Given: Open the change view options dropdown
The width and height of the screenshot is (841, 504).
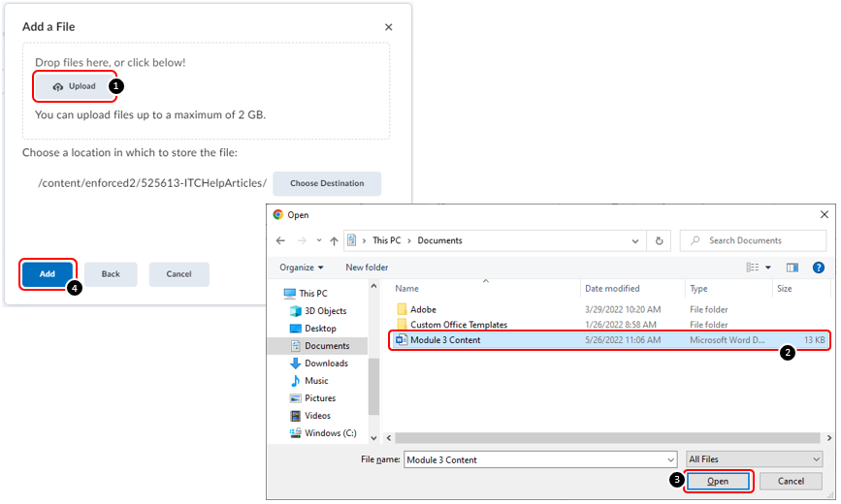Looking at the screenshot, I should pyautogui.click(x=768, y=268).
